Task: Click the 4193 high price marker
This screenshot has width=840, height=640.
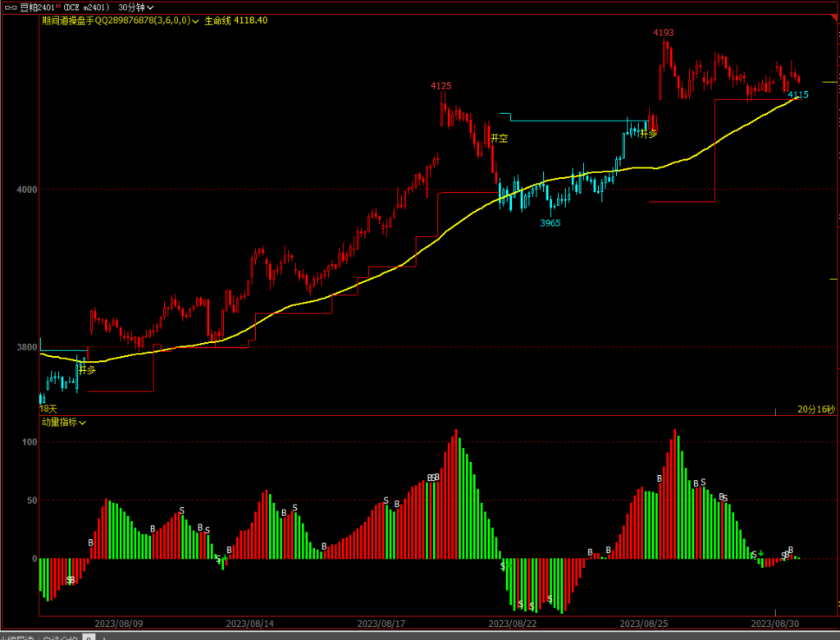Action: pyautogui.click(x=663, y=33)
